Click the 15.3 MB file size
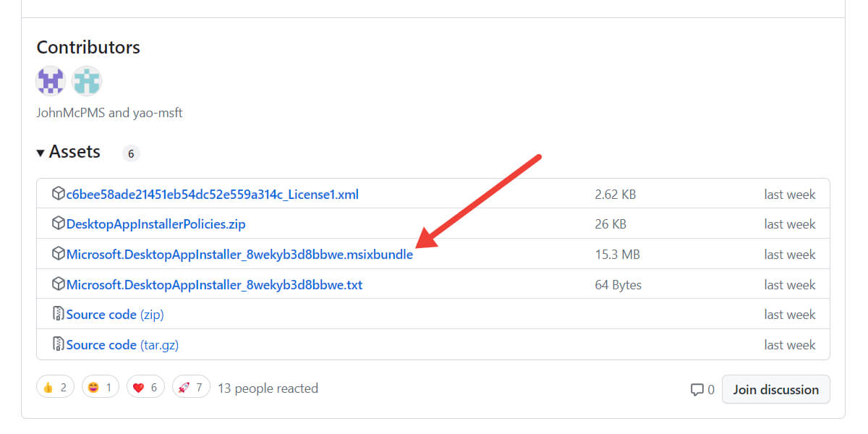This screenshot has height=434, width=868. coord(617,255)
